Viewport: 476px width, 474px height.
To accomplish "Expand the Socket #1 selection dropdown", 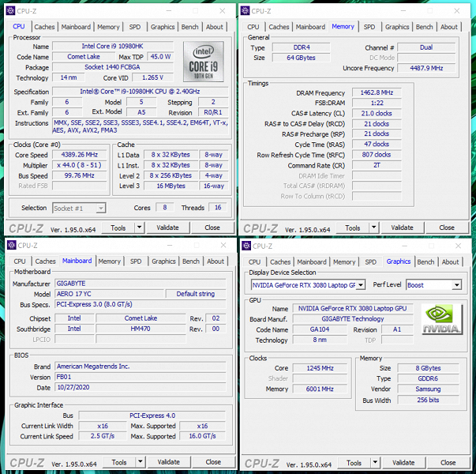I will point(101,208).
